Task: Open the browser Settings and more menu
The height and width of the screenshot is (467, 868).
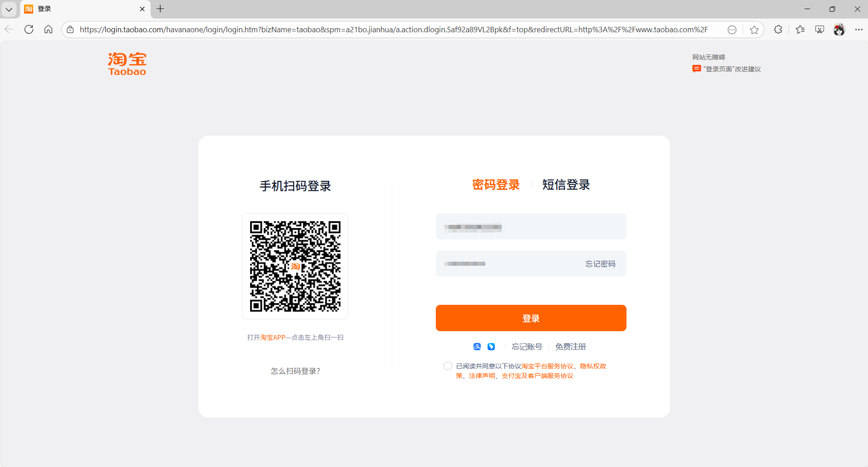Action: pos(859,29)
